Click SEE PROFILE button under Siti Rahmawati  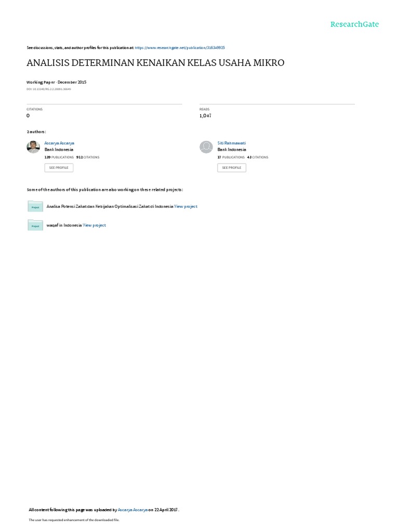(232, 168)
